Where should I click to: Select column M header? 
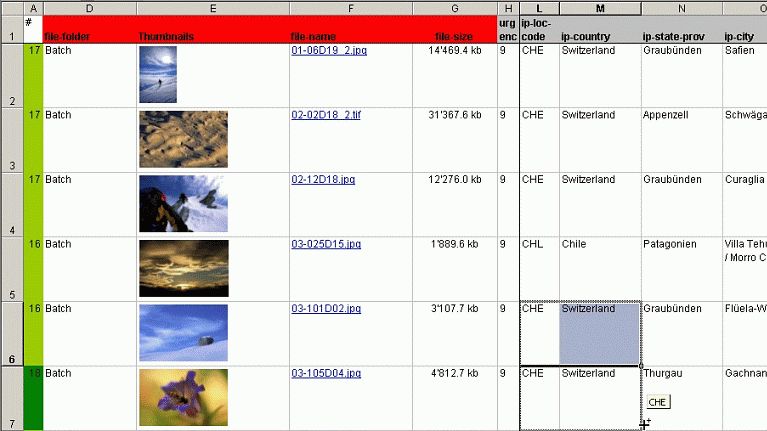coord(600,8)
